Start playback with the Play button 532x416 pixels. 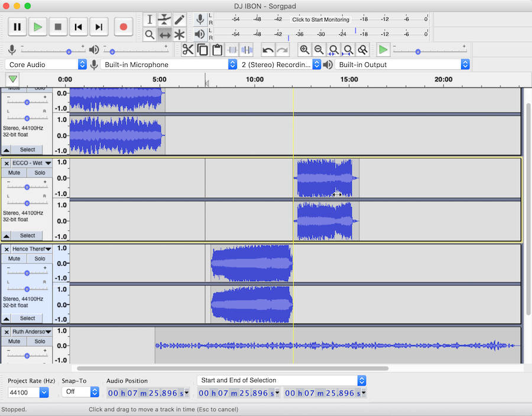coord(38,27)
